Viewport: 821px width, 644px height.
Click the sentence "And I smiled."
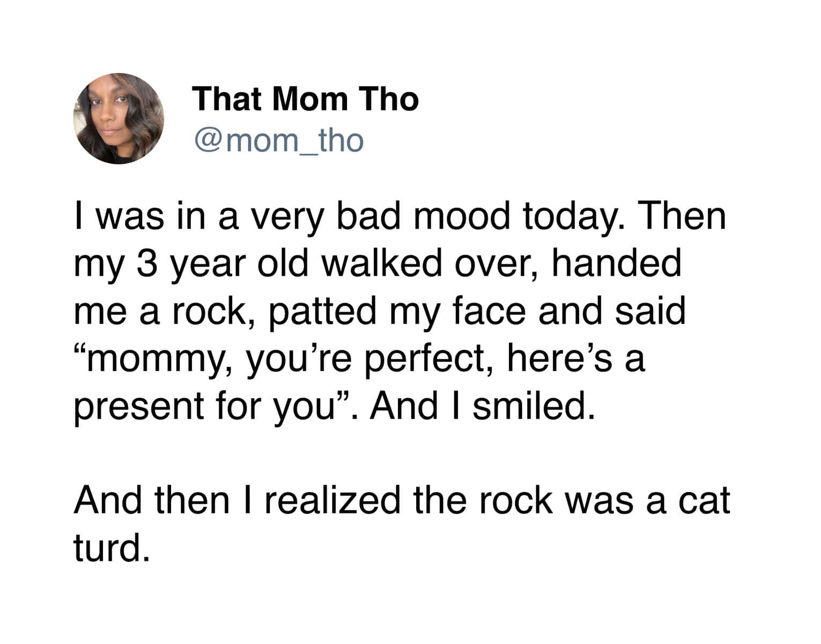tap(483, 405)
